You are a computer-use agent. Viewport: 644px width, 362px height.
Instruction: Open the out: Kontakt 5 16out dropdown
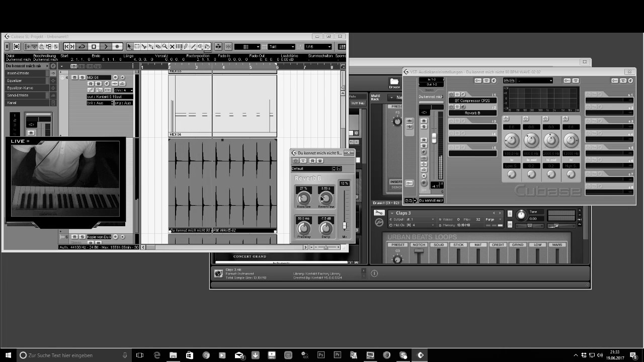(x=110, y=97)
